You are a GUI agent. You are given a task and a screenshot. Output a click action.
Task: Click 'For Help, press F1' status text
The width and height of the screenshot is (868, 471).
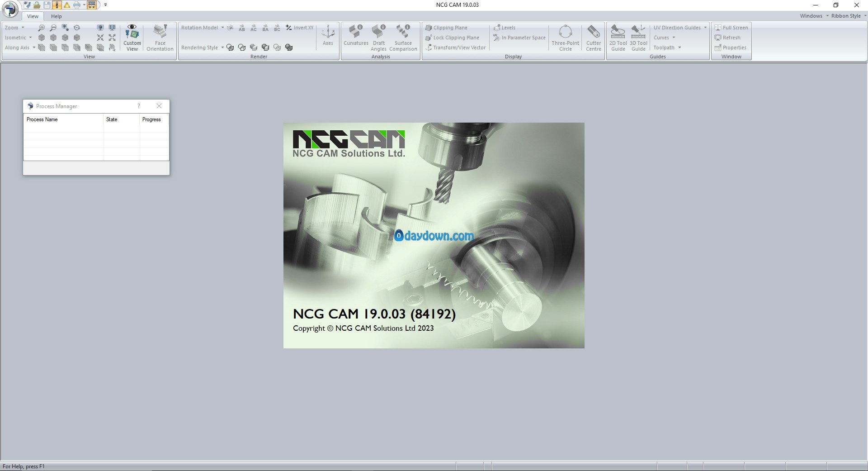pyautogui.click(x=24, y=466)
